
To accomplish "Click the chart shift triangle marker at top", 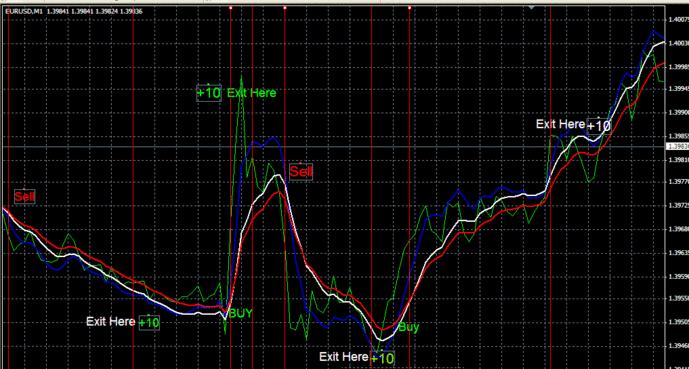I will click(x=532, y=7).
